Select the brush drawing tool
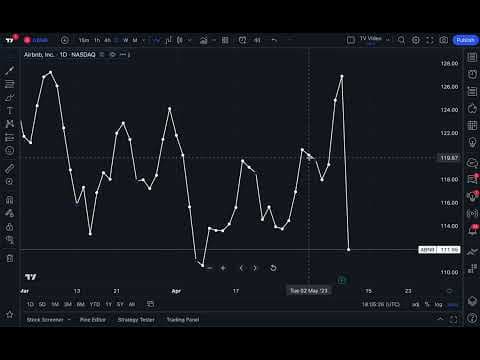 [10, 97]
